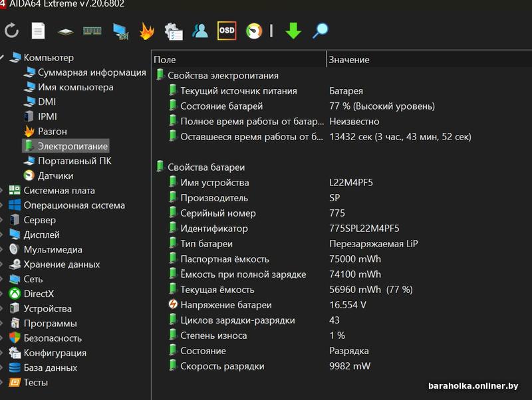This screenshot has height=400, width=532.
Task: Click the 56960 mWh current capacity value
Action: 371,290
